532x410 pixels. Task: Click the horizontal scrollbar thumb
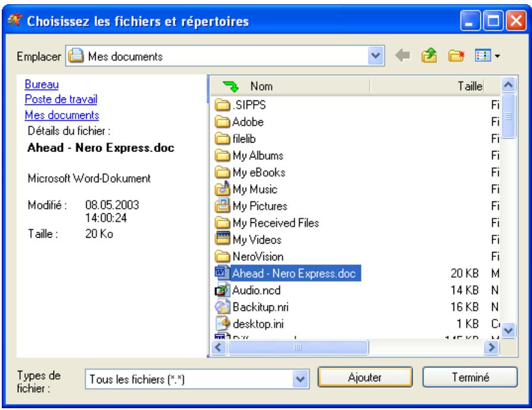pyautogui.click(x=298, y=347)
